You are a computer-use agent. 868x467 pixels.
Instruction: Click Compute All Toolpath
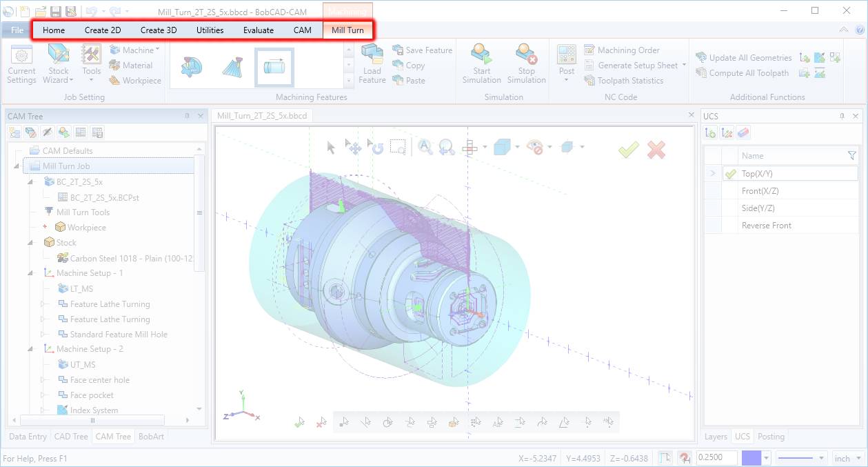(742, 73)
